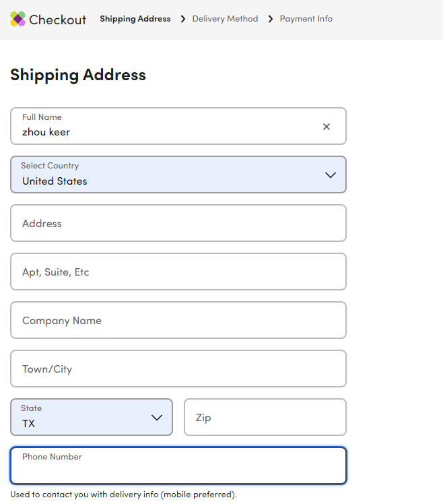Open the Select Country dropdown showing United States

tap(168, 175)
